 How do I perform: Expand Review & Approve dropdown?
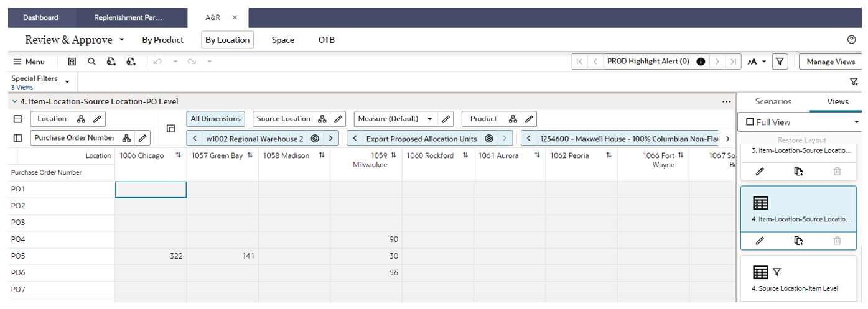click(x=122, y=40)
